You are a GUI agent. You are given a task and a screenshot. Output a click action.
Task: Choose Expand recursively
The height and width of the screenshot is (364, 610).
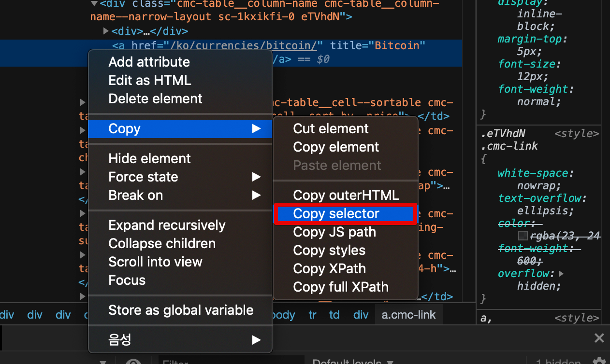click(x=180, y=225)
